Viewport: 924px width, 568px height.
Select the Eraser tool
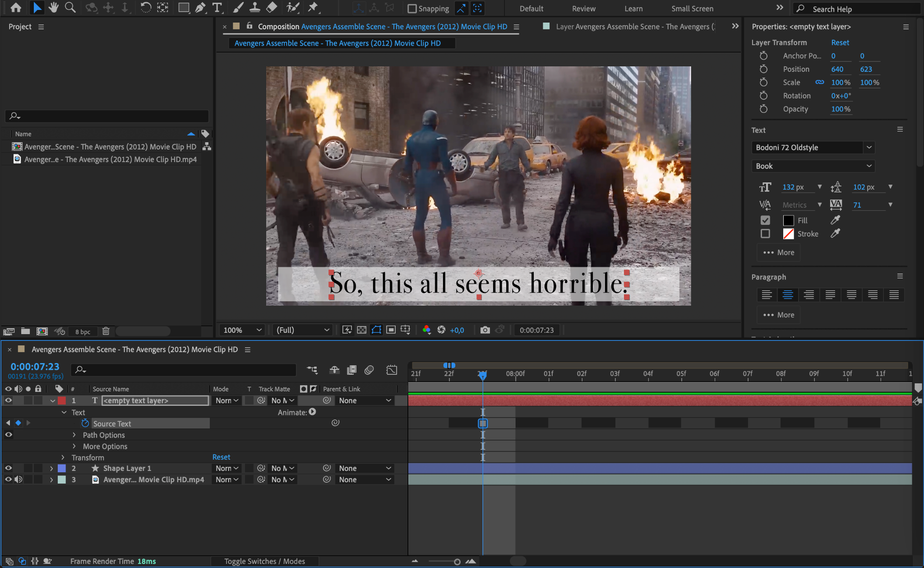coord(272,8)
